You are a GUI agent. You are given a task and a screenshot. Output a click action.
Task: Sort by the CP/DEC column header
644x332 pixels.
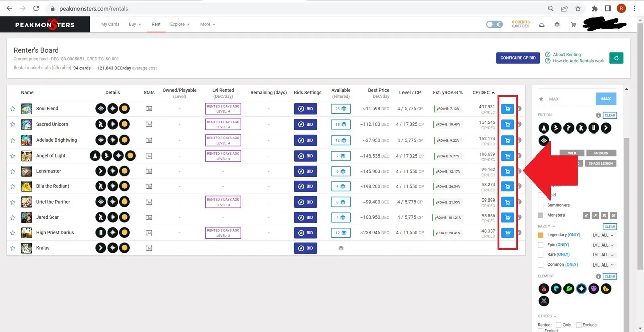484,93
